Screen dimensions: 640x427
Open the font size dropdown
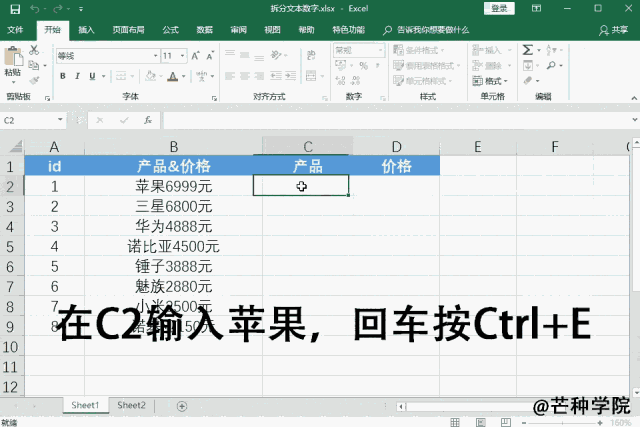coord(182,56)
